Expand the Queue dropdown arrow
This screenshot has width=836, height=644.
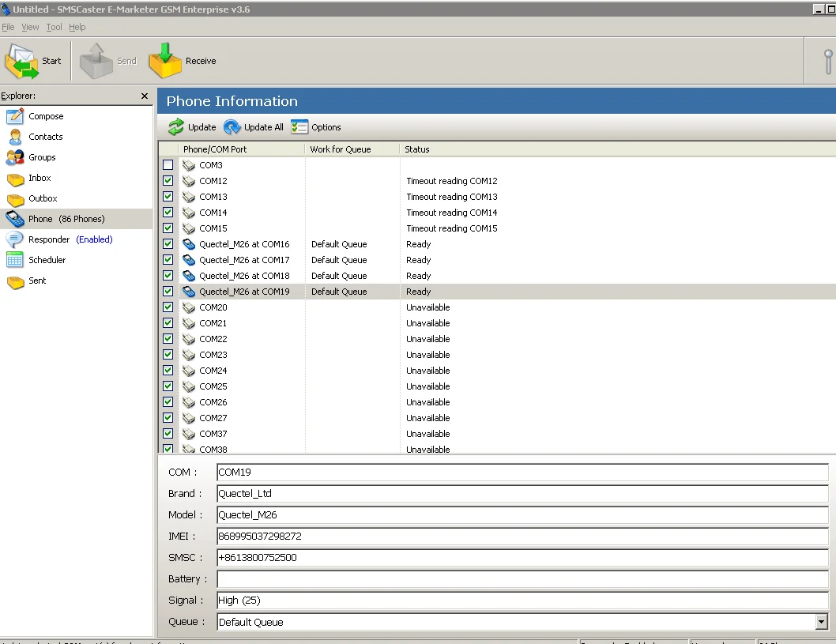tap(821, 622)
